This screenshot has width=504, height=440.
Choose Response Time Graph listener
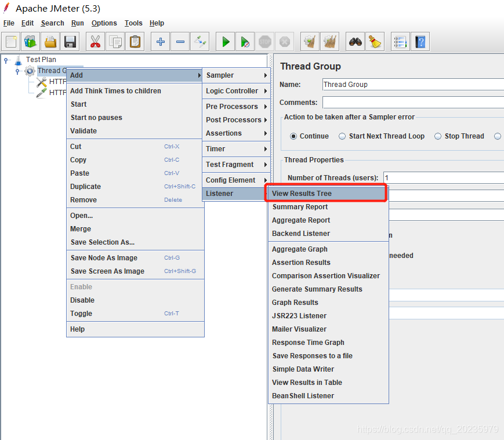328,343
